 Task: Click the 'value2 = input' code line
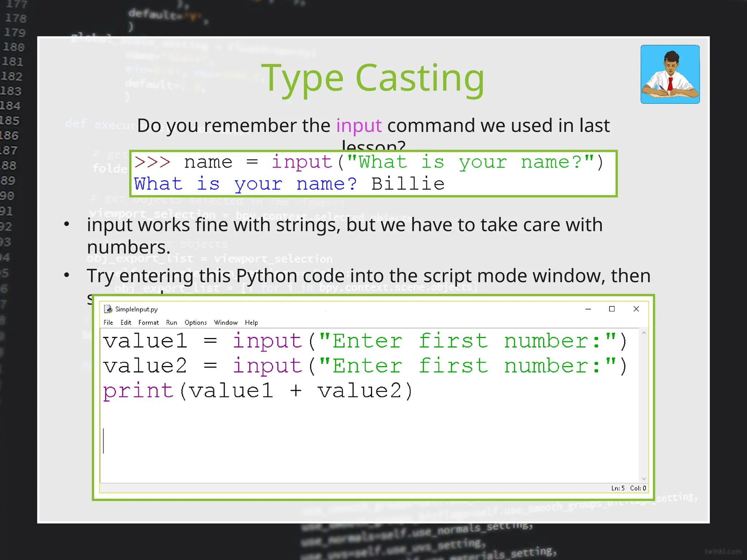(365, 366)
